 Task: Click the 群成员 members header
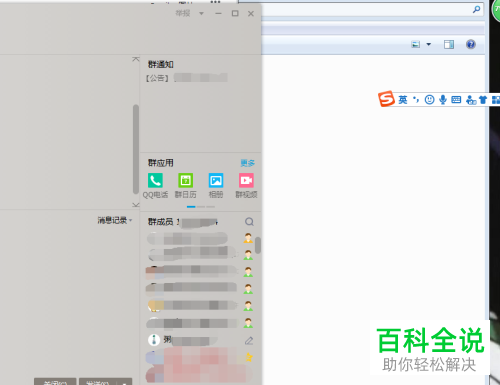pos(160,222)
